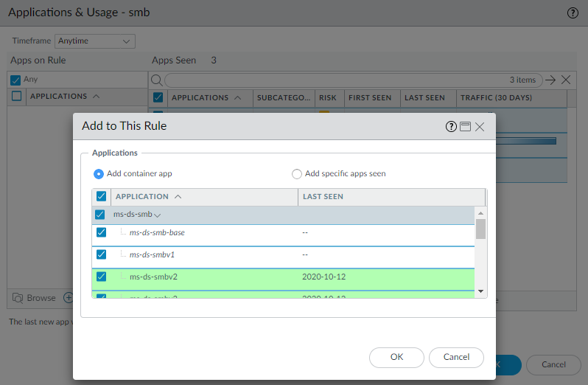Click the SUBCATEGO... column header
This screenshot has width=588, height=385.
tap(284, 97)
